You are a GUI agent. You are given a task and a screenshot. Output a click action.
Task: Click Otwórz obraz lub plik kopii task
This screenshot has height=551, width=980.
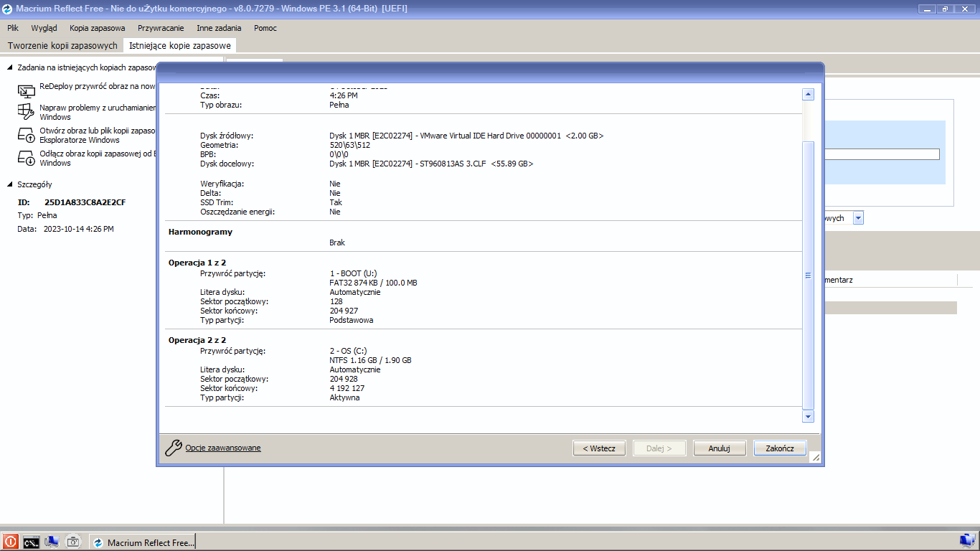98,136
